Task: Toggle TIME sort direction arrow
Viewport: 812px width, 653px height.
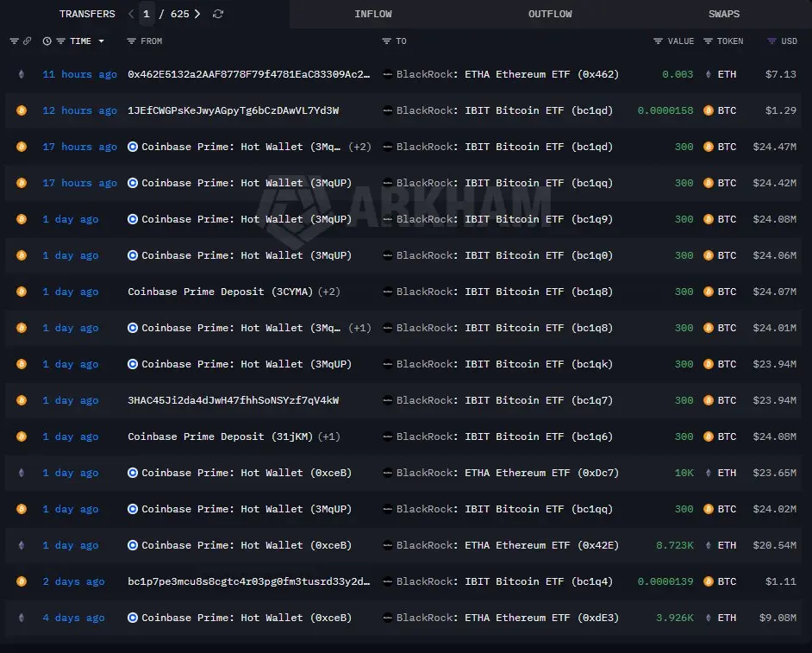Action: pyautogui.click(x=102, y=41)
